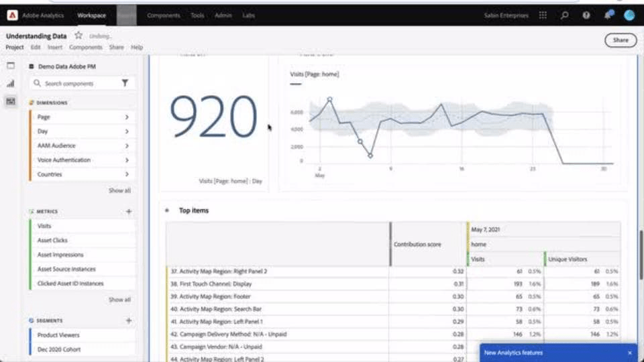Open the Visualizations bar chart icon

(11, 84)
